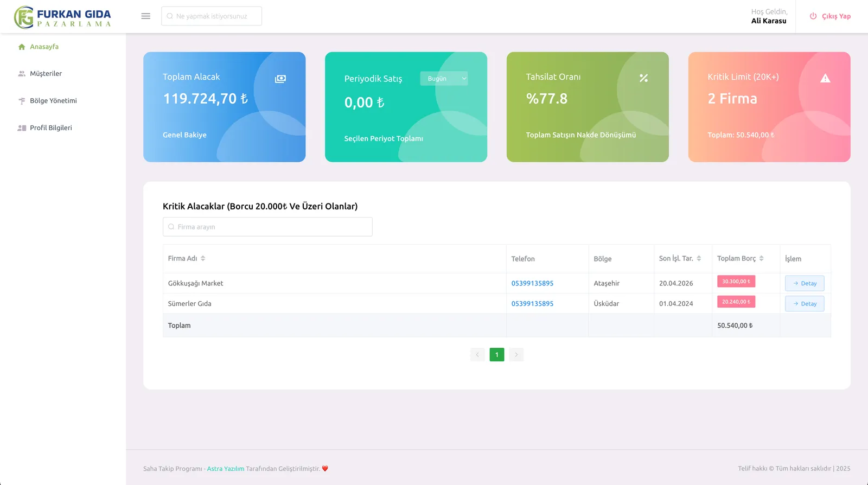Open Detay for Gökkuşağı Market
Screen dimensions: 868x485
[805, 283]
